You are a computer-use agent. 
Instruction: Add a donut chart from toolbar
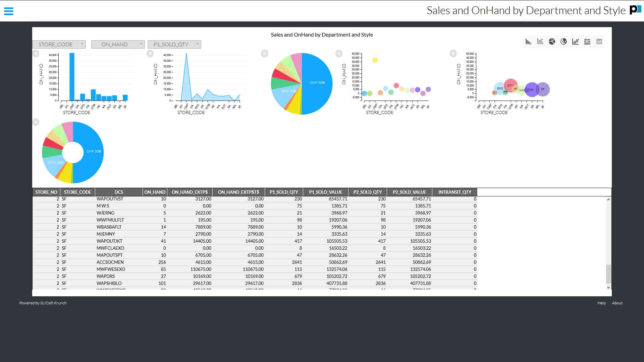click(x=564, y=42)
